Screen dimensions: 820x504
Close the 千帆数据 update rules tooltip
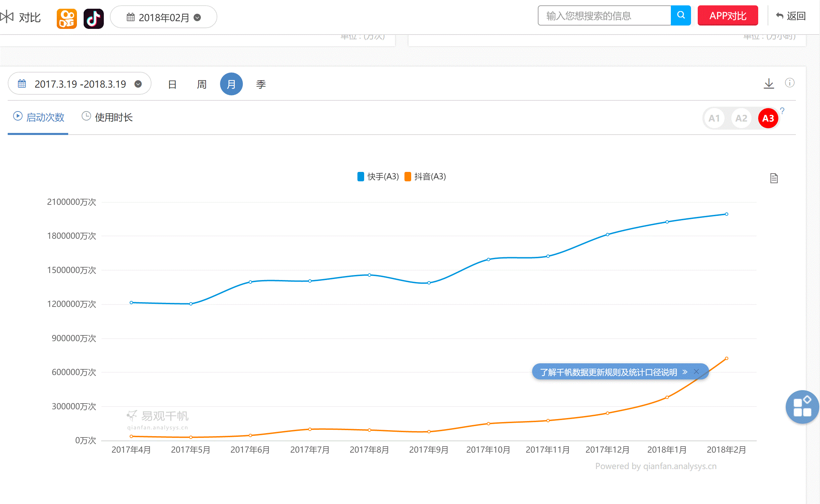696,371
